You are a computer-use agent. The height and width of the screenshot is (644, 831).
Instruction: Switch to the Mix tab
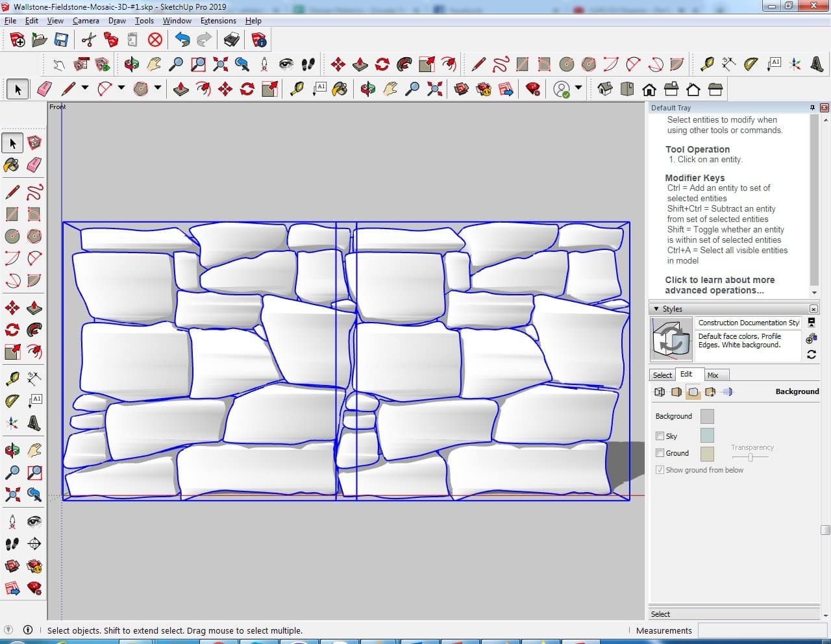(713, 375)
